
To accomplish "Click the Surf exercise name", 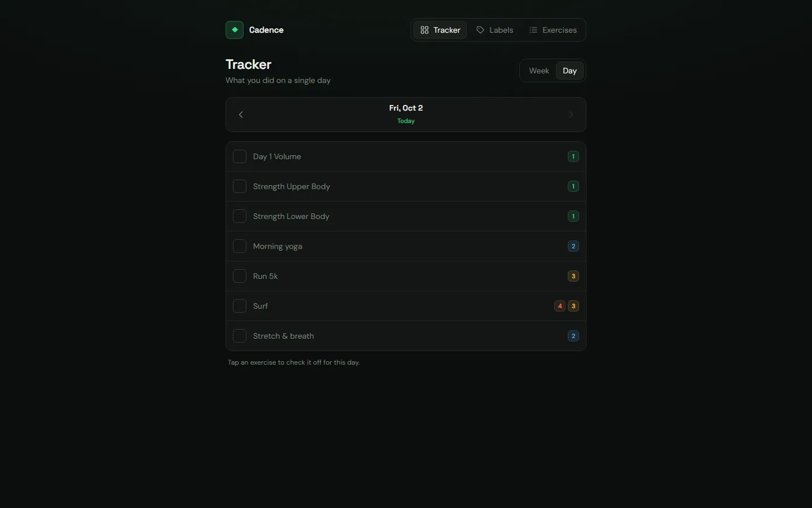I will click(261, 306).
